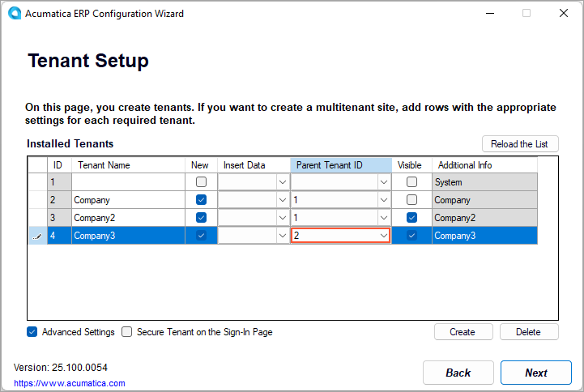This screenshot has height=392, width=584.
Task: Click the System additional info cell
Action: [x=484, y=182]
